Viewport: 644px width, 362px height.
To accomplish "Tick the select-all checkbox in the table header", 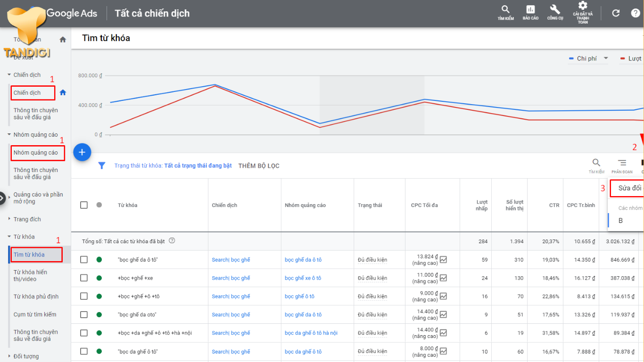I will click(84, 205).
